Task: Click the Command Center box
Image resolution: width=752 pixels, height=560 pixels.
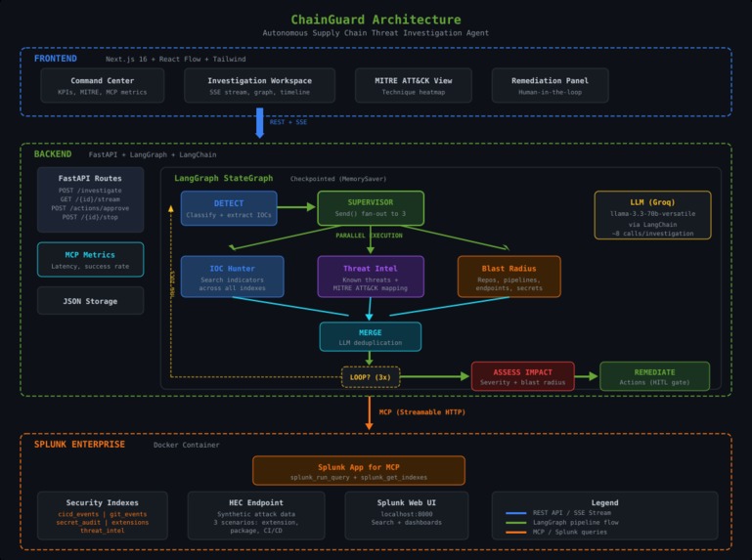Action: click(102, 85)
